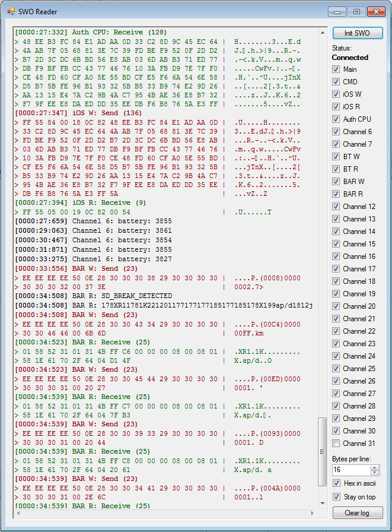The width and height of the screenshot is (392, 532).
Task: Disable Channel 19
Action: click(336, 294)
